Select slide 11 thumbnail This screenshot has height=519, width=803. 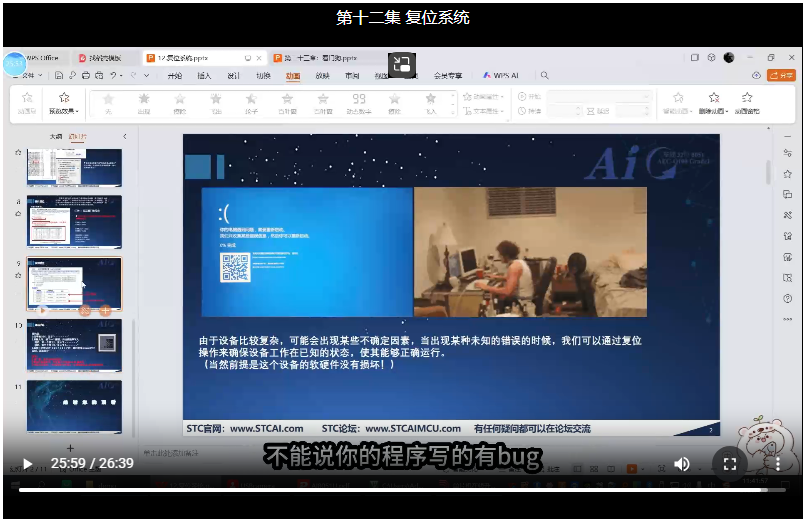point(74,407)
